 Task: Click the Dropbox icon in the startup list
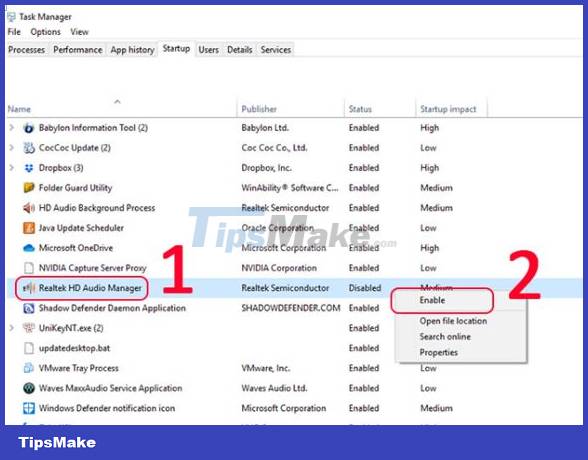coord(29,168)
